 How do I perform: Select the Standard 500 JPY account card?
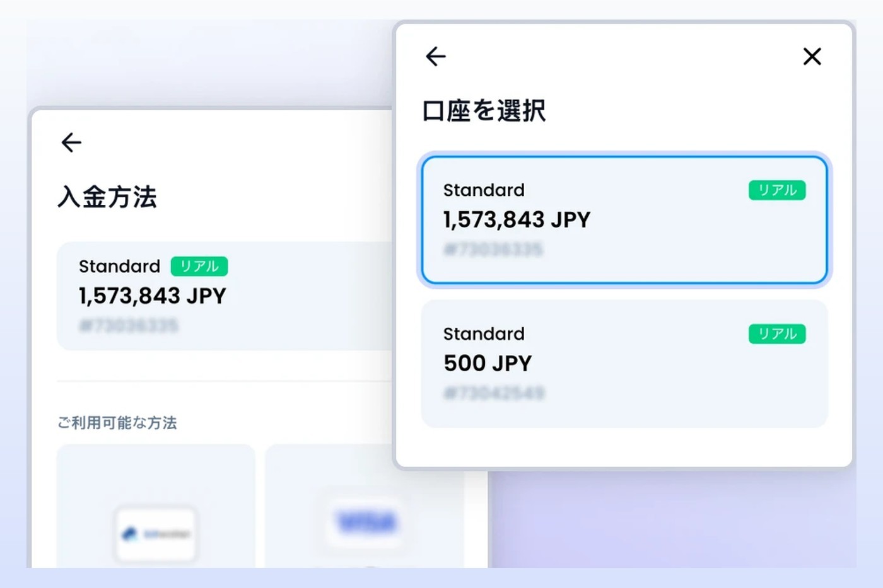[x=624, y=364]
